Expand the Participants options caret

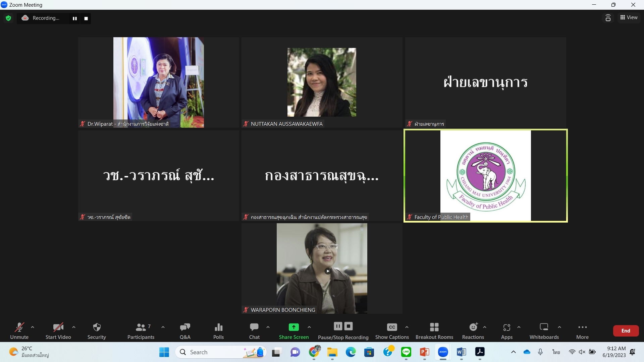tap(163, 327)
